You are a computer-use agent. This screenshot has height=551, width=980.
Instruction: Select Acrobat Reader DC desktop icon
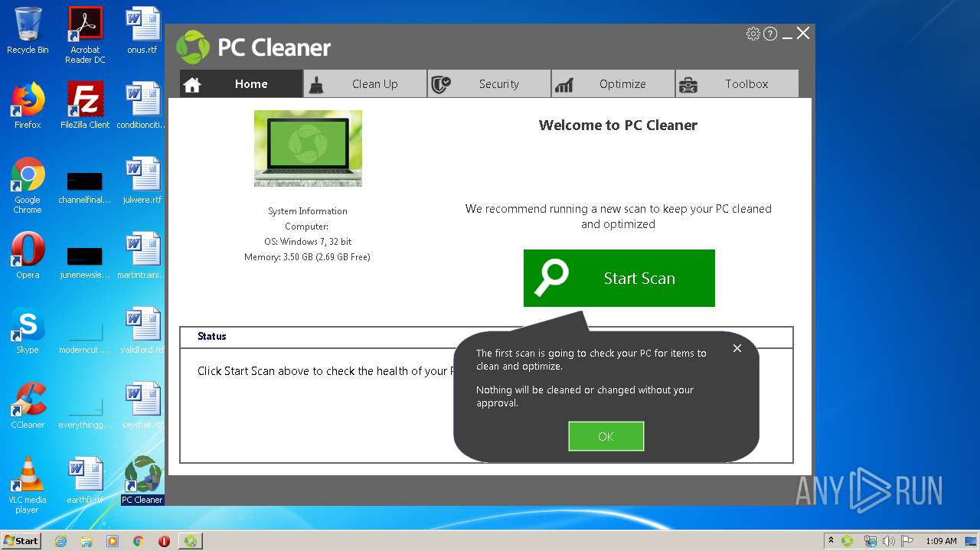pos(85,35)
